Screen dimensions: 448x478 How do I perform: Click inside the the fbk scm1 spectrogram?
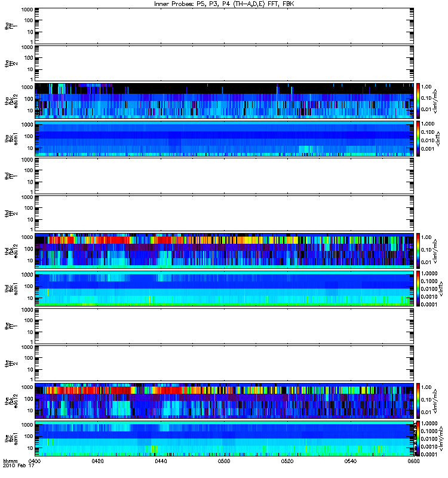pos(225,439)
